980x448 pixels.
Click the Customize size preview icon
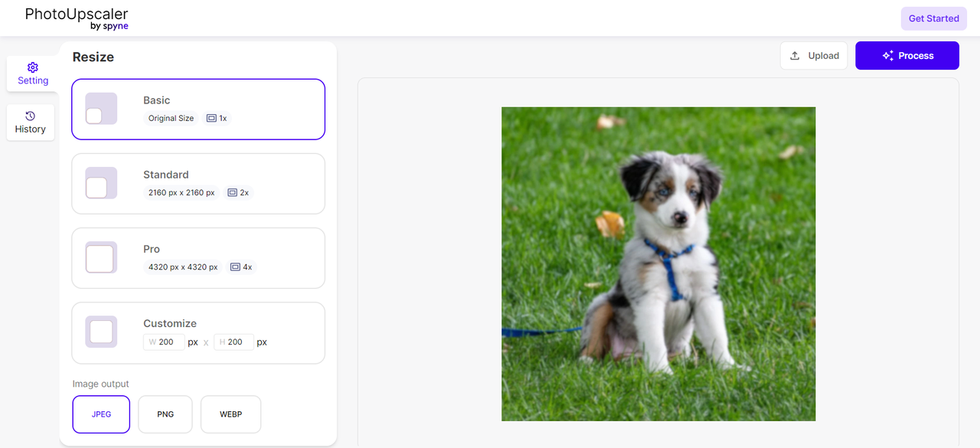tap(101, 332)
